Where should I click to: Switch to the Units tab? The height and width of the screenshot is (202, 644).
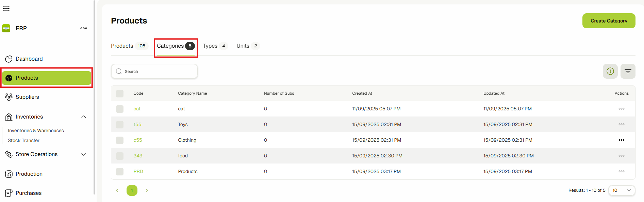pos(247,46)
